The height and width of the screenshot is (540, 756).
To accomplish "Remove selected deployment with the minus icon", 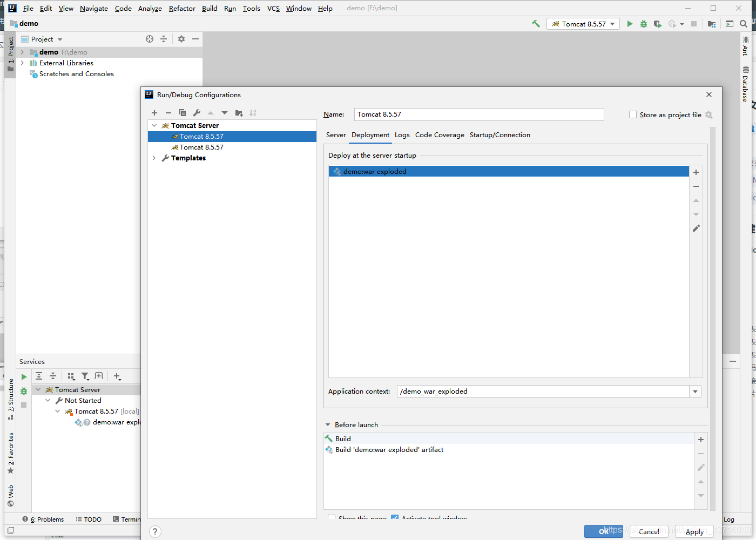I will click(x=696, y=186).
